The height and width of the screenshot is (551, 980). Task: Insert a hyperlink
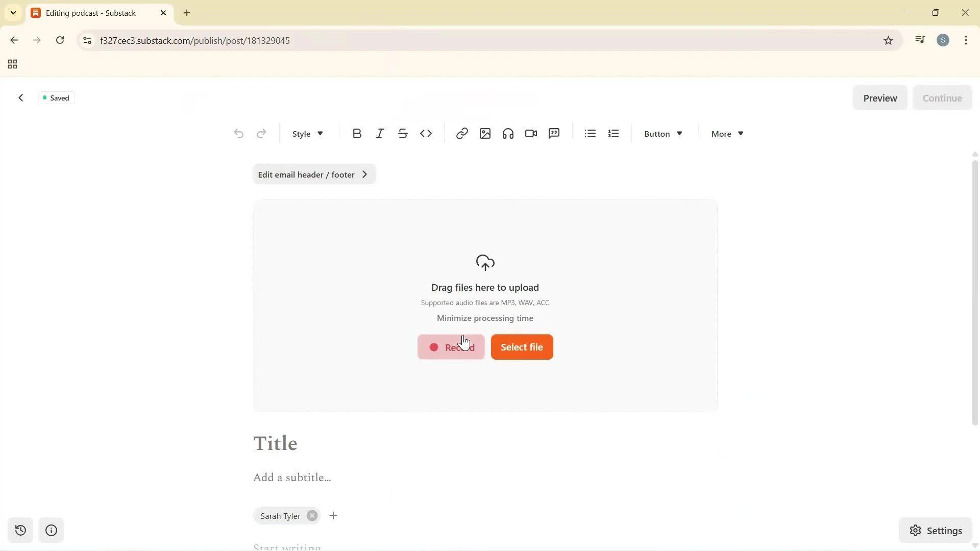point(461,133)
